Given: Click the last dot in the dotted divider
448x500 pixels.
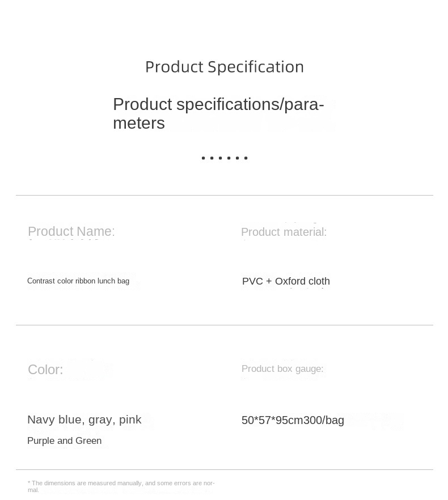Looking at the screenshot, I should tap(246, 158).
